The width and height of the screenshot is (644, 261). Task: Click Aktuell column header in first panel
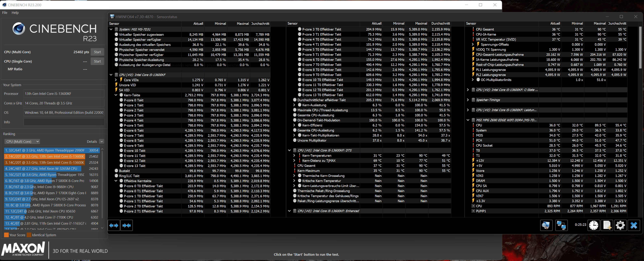tap(198, 24)
